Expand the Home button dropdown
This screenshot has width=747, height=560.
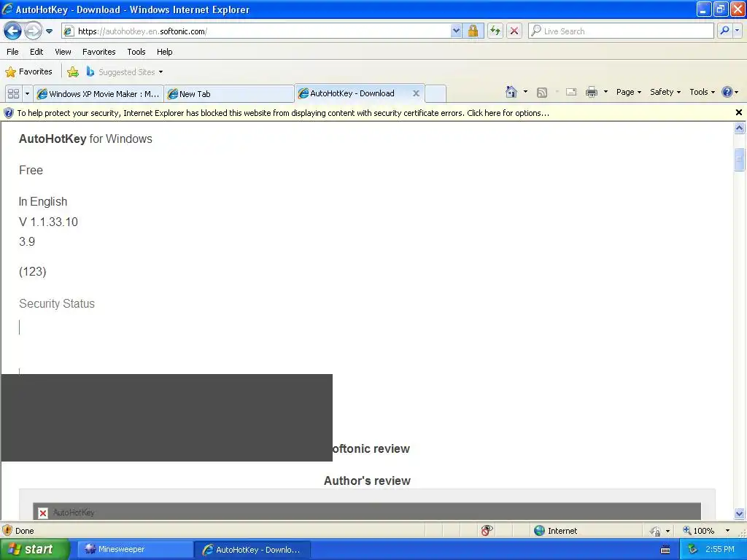[525, 92]
